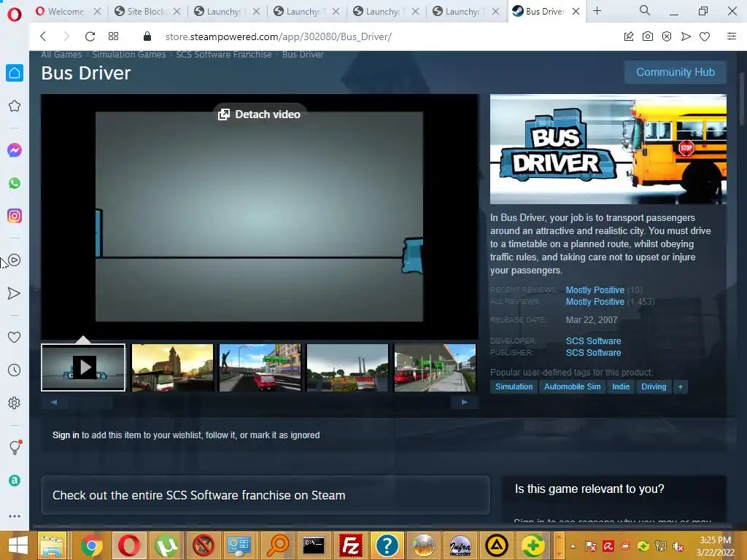Close the Site Block tab
The width and height of the screenshot is (747, 560).
[177, 12]
